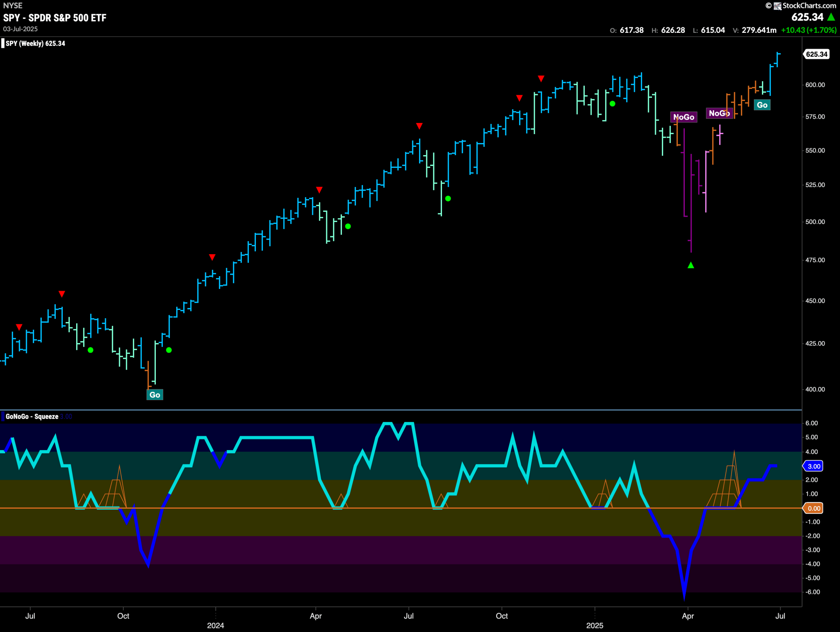Click the orange 0.00 zero-line tag
This screenshot has height=632, width=840.
pos(813,508)
